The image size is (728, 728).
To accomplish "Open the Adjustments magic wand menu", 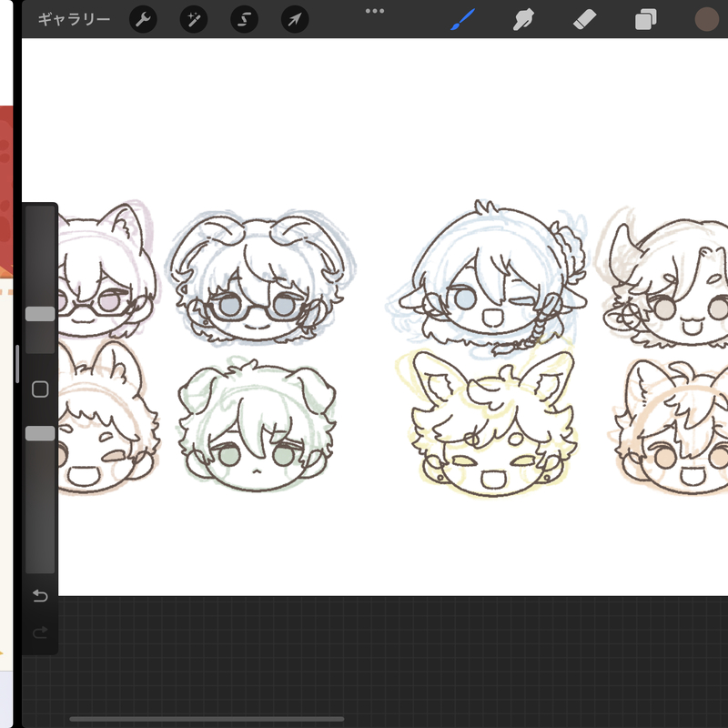I will click(x=194, y=19).
